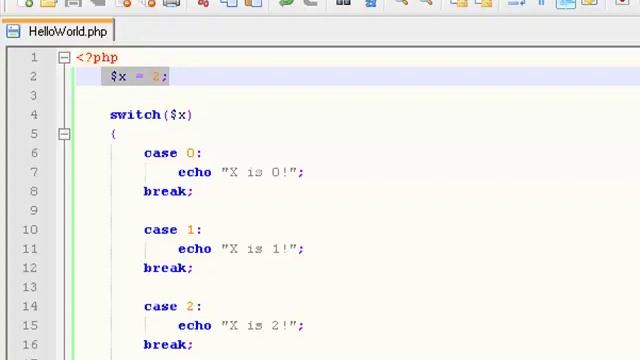Click on 'case 1:' text
This screenshot has width=640, height=360.
point(173,230)
